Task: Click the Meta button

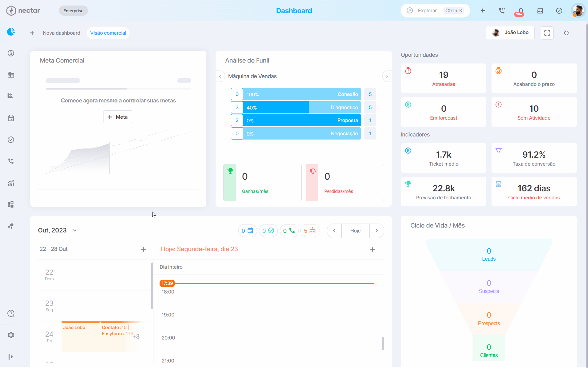Action: coord(118,117)
